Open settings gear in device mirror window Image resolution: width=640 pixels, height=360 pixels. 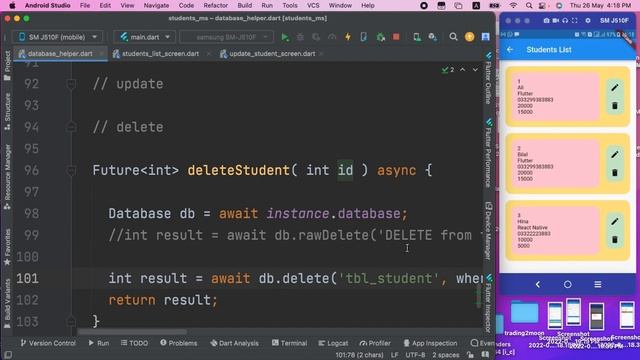click(588, 20)
